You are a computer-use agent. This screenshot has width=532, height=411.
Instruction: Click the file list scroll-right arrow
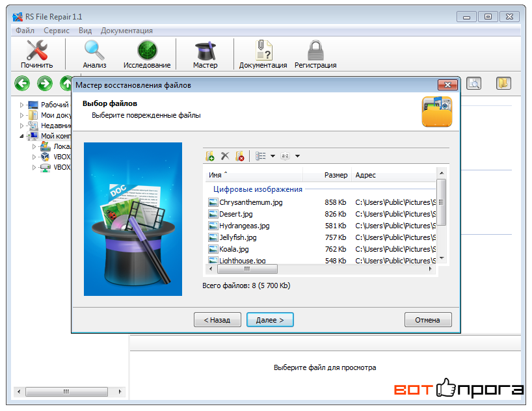point(431,269)
